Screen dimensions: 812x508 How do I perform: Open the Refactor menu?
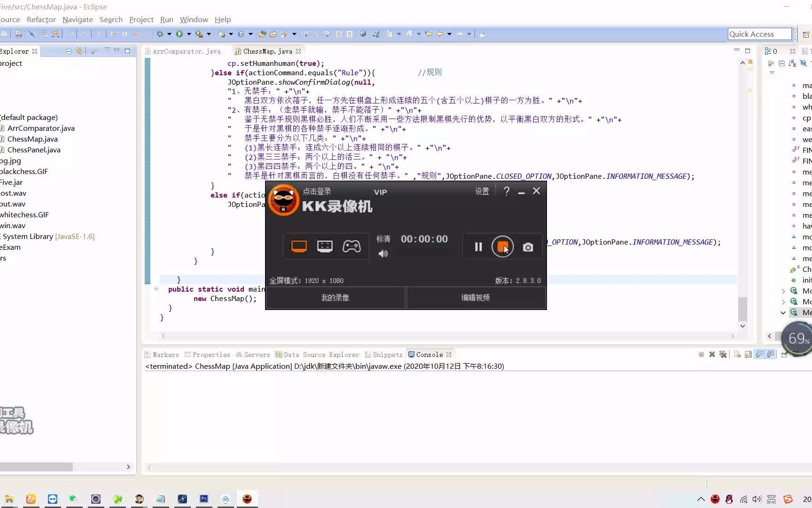pos(41,19)
